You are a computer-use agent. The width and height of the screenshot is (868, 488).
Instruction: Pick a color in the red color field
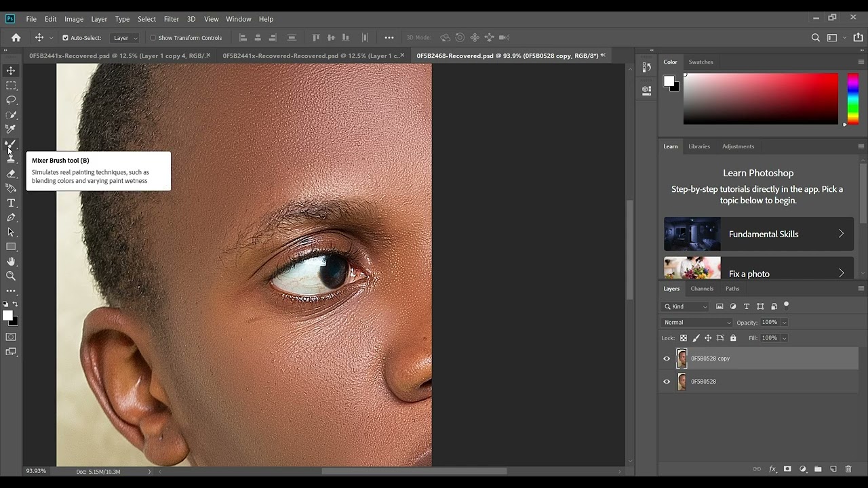point(760,99)
